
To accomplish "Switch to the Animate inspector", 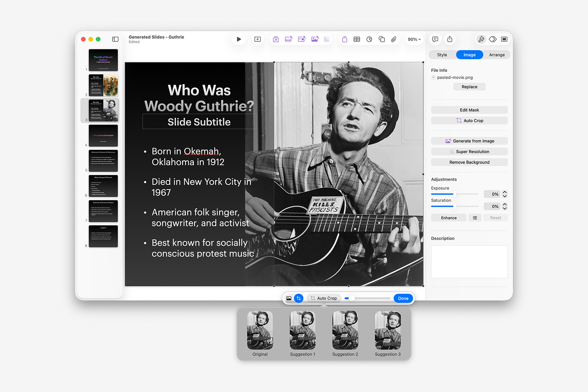I will (493, 39).
